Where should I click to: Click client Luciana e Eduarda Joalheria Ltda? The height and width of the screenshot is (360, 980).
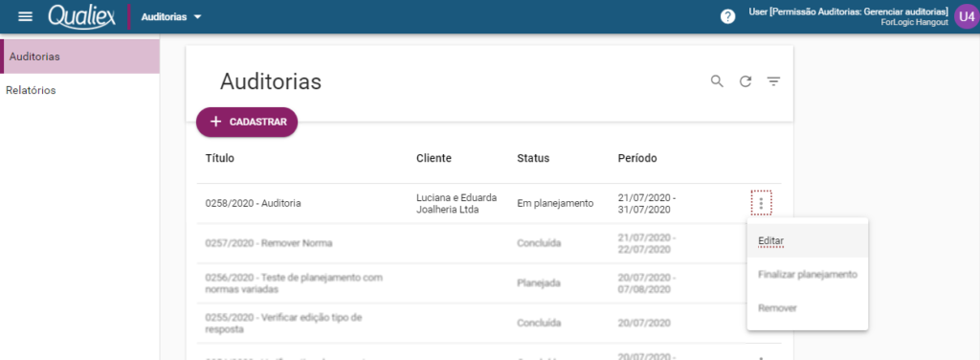pyautogui.click(x=457, y=203)
